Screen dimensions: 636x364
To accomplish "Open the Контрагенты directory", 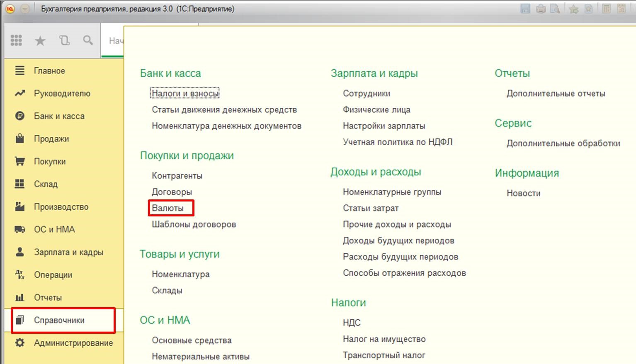I will point(177,176).
